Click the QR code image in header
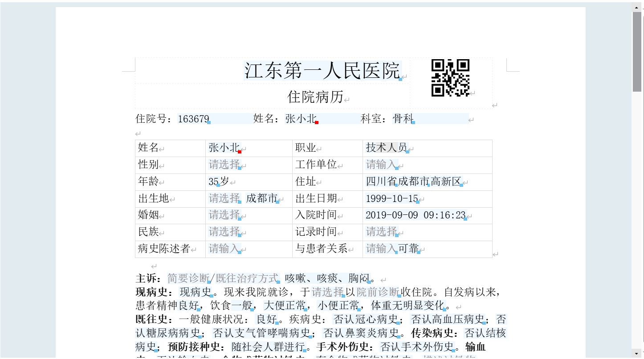 [450, 78]
